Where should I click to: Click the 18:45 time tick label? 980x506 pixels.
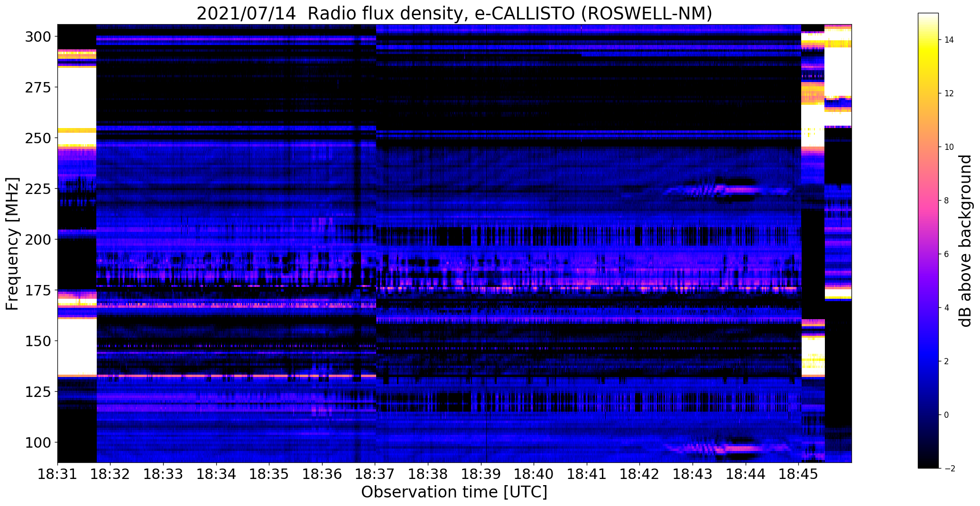(798, 474)
